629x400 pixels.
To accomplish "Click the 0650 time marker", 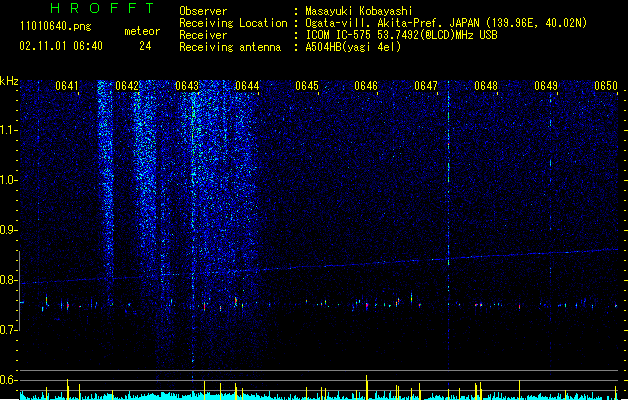I will click(x=606, y=86).
